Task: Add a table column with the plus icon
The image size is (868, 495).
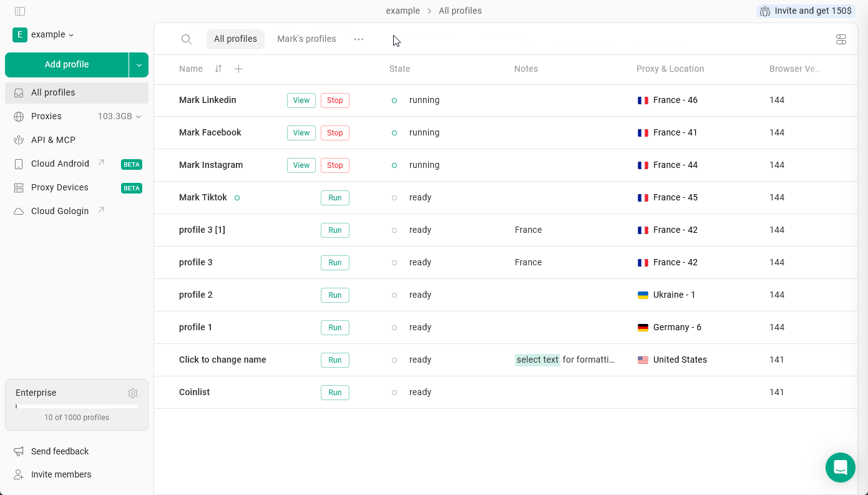Action: pos(238,69)
